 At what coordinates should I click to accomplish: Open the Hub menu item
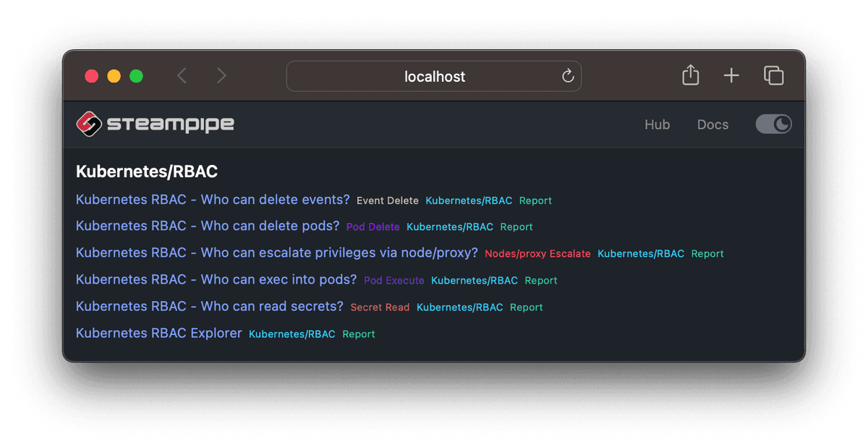pyautogui.click(x=657, y=124)
